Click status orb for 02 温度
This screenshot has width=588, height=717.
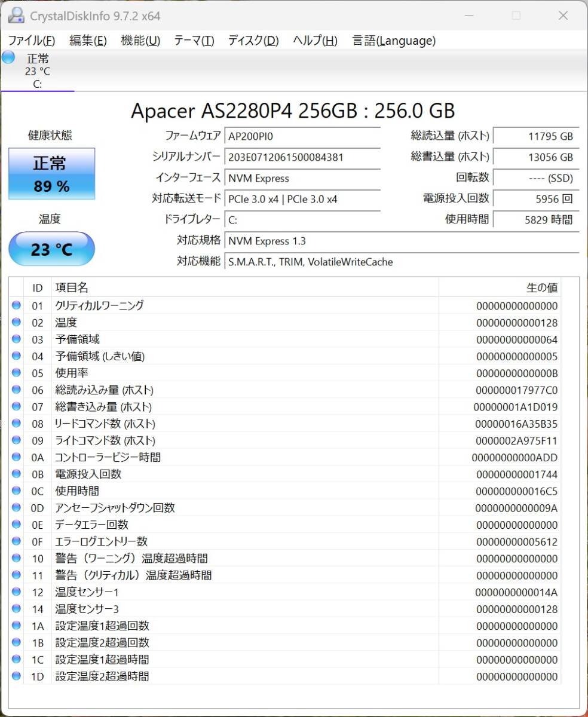16,323
